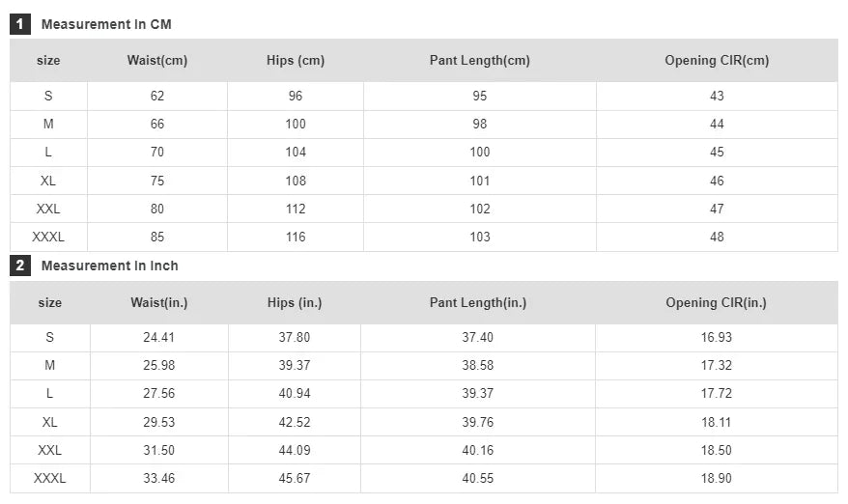Select the "Measurement In CM" heading

pyautogui.click(x=106, y=24)
